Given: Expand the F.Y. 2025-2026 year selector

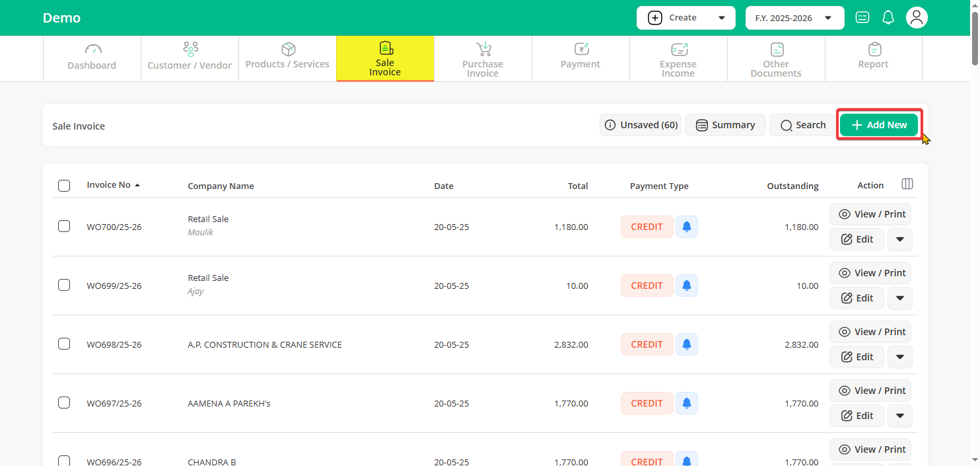Looking at the screenshot, I should [x=794, y=18].
